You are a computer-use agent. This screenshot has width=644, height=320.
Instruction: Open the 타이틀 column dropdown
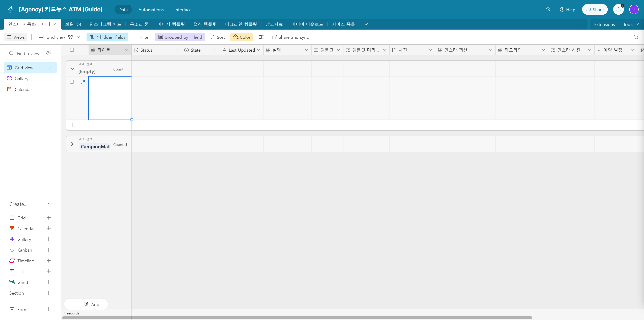[127, 50]
